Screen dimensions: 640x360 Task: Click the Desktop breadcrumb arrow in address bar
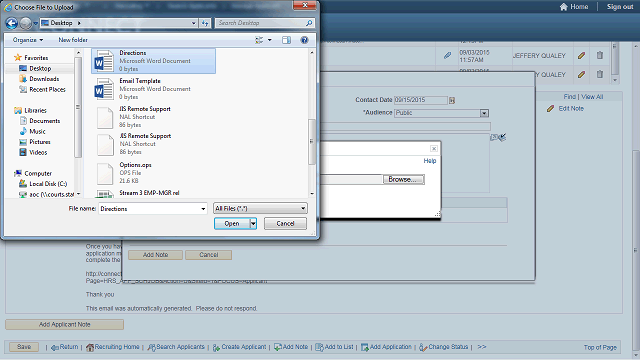[x=79, y=23]
